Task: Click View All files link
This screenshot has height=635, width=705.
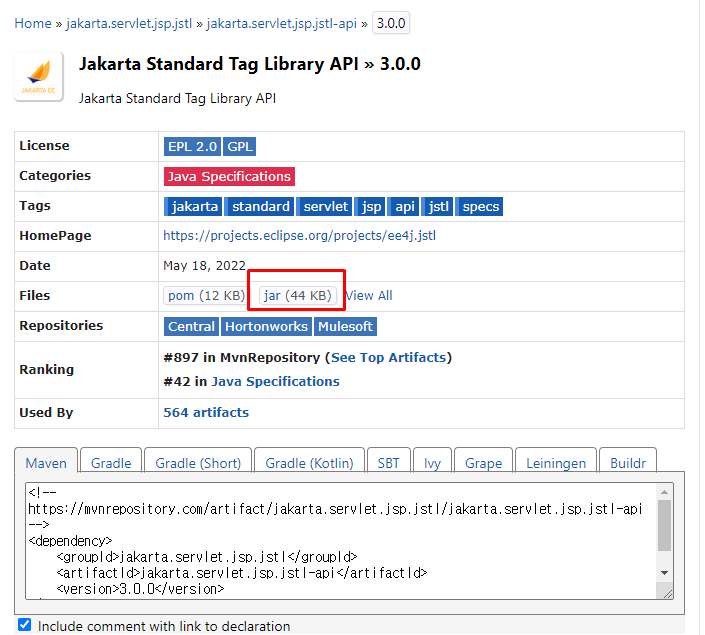Action: [x=369, y=296]
